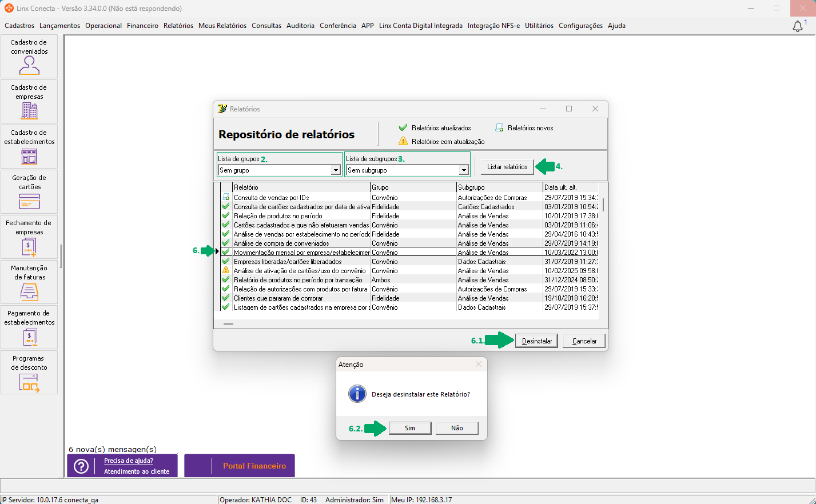Open Cadastro de conveniados from the sidebar
This screenshot has height=504, width=816.
coord(29,57)
